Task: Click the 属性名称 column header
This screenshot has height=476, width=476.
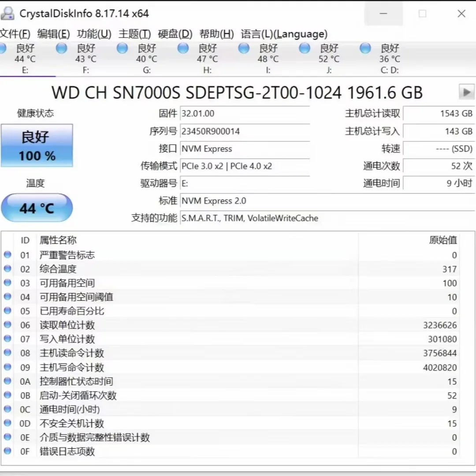Action: pyautogui.click(x=58, y=240)
